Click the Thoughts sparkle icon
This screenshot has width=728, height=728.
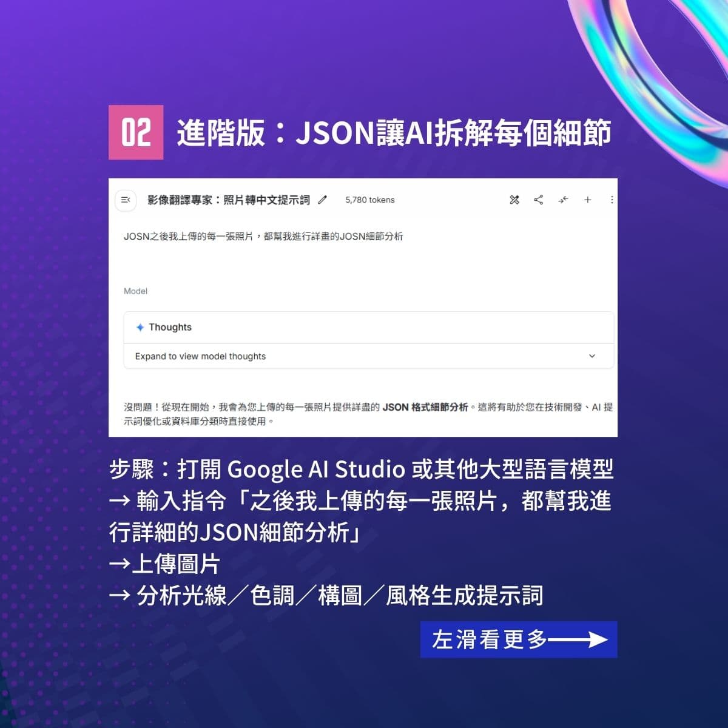point(140,327)
